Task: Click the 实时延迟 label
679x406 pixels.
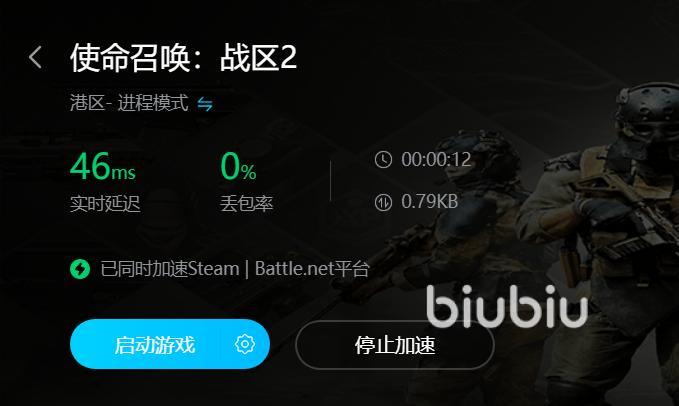Action: click(105, 203)
